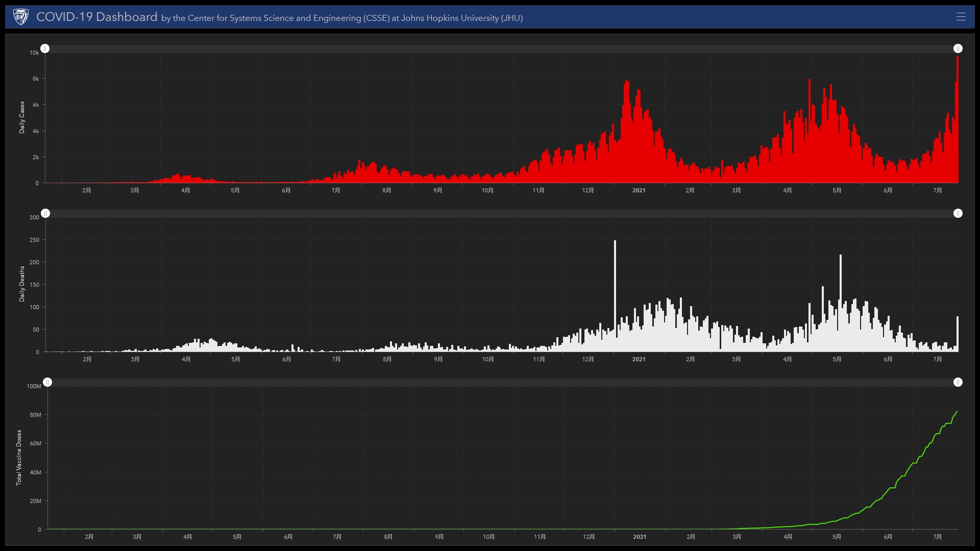Open the hamburger menu in the header
Viewport: 980px width, 551px height.
click(x=961, y=17)
